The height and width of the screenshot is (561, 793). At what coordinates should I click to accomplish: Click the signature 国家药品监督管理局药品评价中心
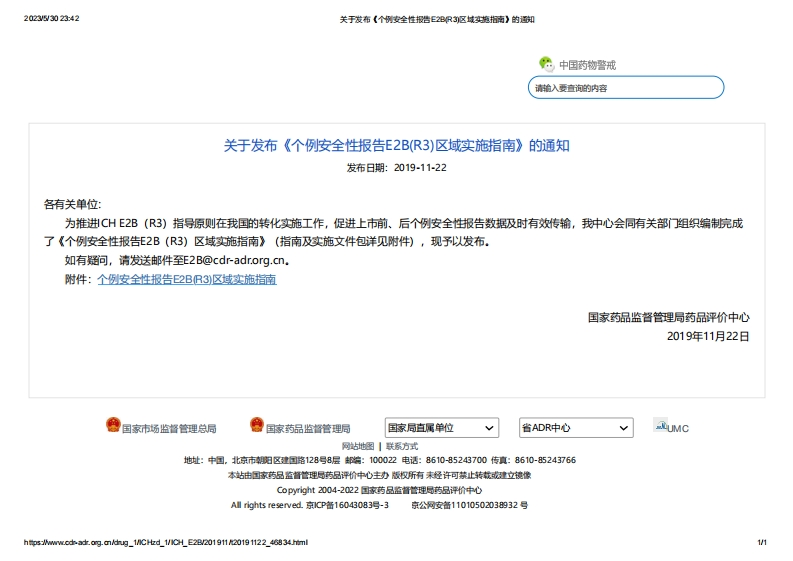(x=669, y=317)
